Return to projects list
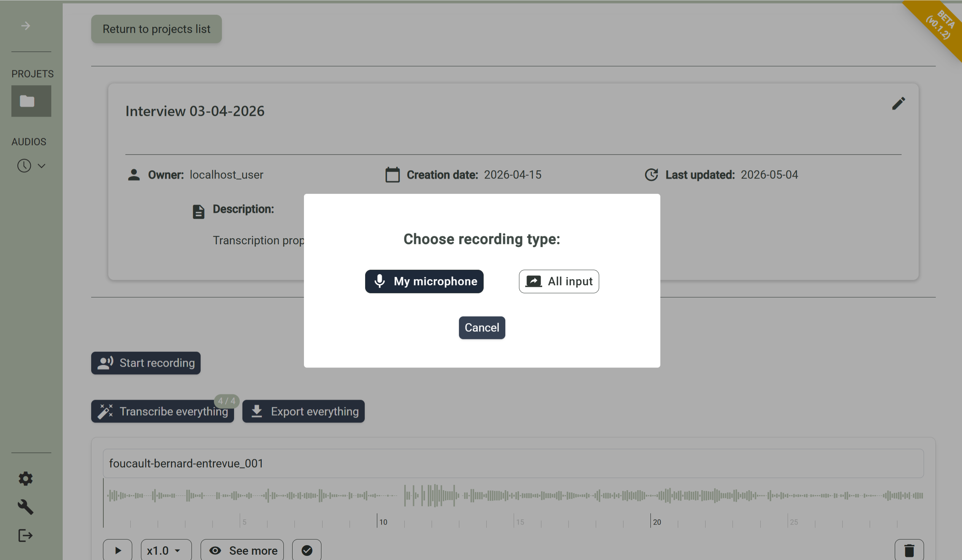Screen dimensions: 962x560 pos(157,29)
